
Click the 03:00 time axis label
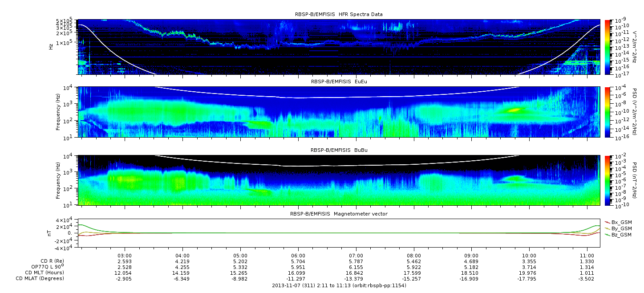tap(125, 256)
